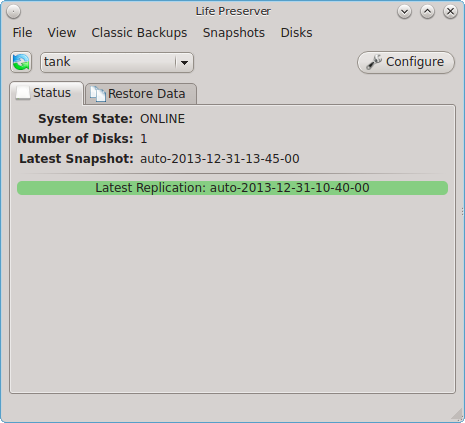Open the Snapshots menu
The height and width of the screenshot is (423, 465).
point(234,33)
